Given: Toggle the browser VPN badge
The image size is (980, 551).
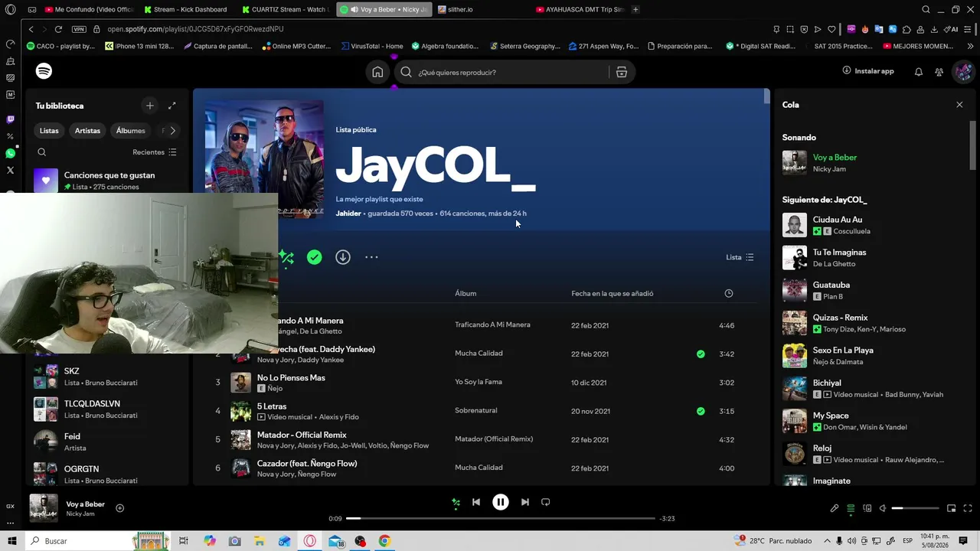Looking at the screenshot, I should pyautogui.click(x=79, y=29).
